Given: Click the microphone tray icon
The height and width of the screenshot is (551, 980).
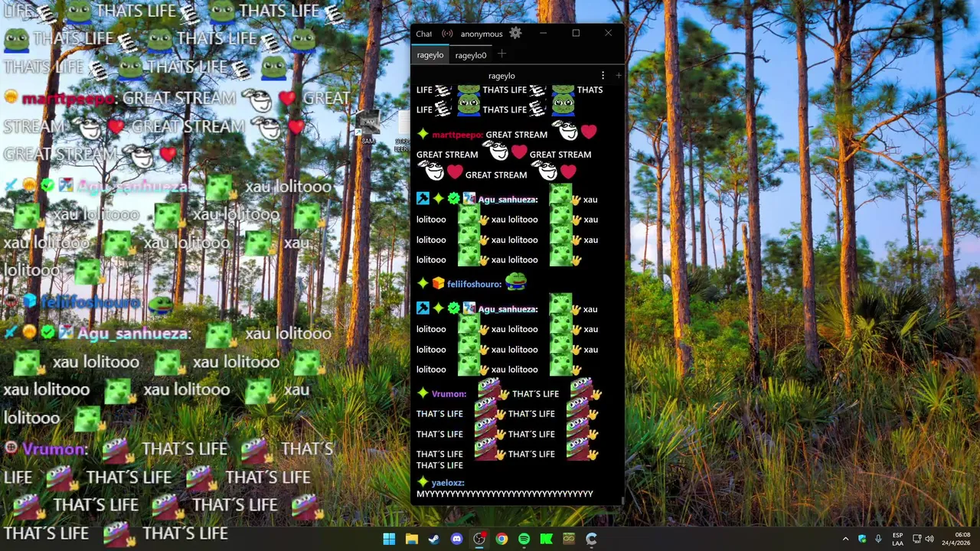Looking at the screenshot, I should (878, 539).
